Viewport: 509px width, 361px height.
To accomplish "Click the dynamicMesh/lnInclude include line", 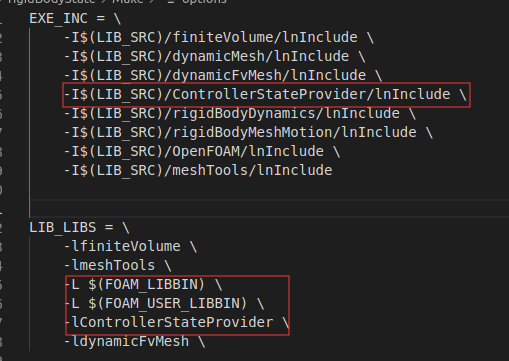I will pyautogui.click(x=214, y=56).
